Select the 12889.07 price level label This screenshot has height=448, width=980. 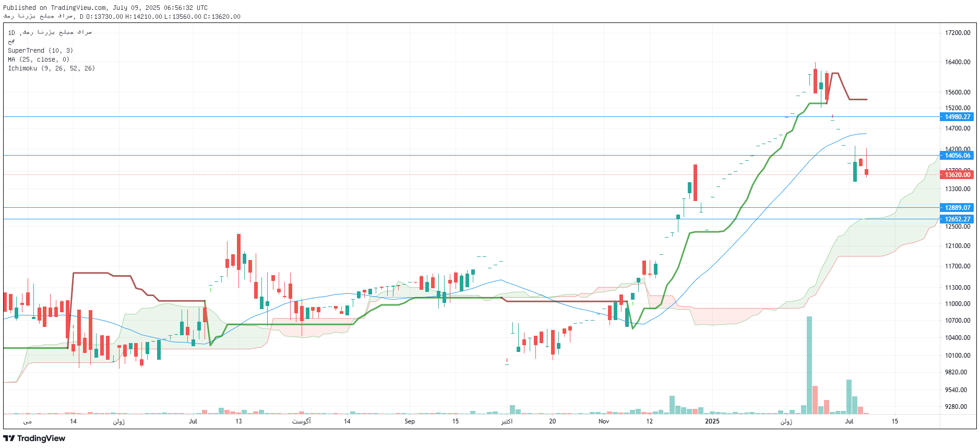coord(957,208)
